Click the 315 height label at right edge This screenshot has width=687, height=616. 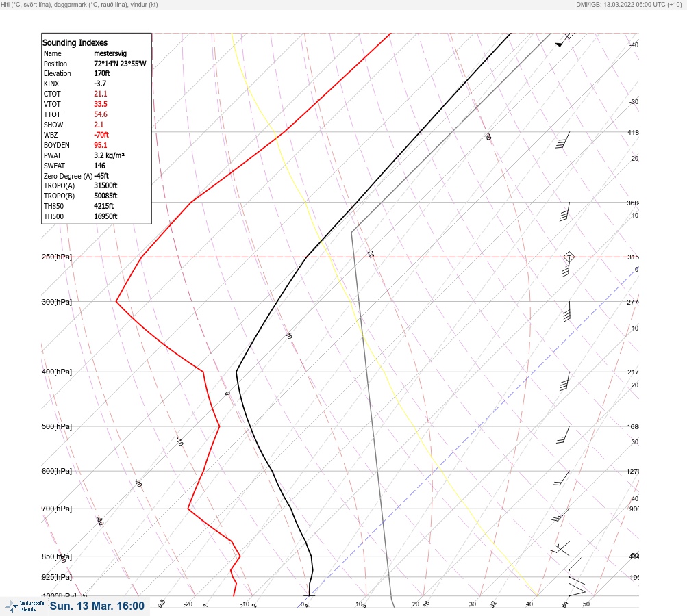[x=633, y=257]
